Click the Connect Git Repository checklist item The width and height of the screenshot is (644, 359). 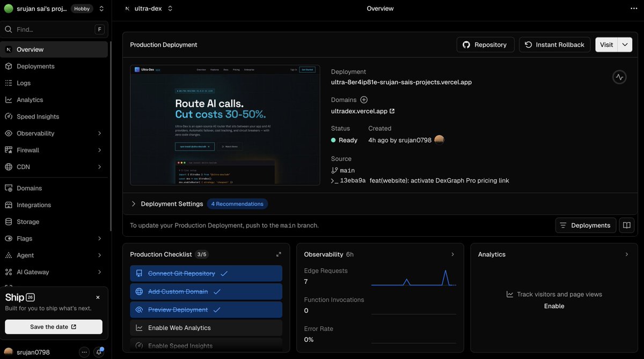click(206, 274)
